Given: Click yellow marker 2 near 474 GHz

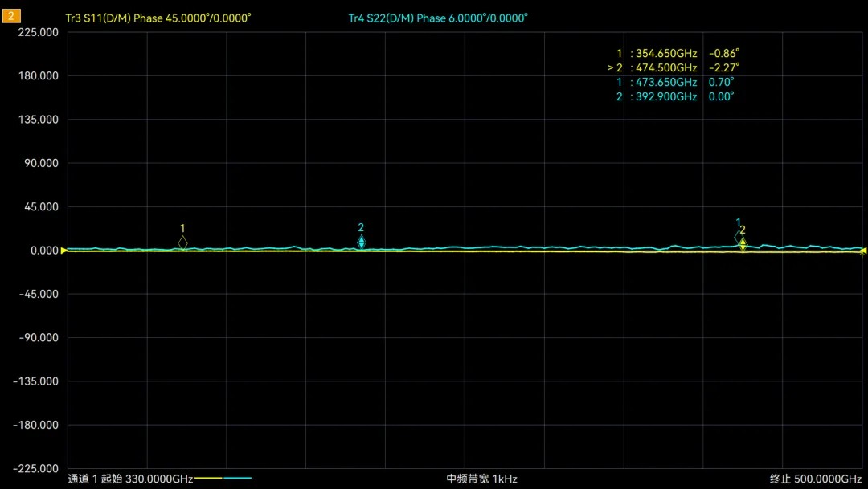Looking at the screenshot, I should click(743, 243).
